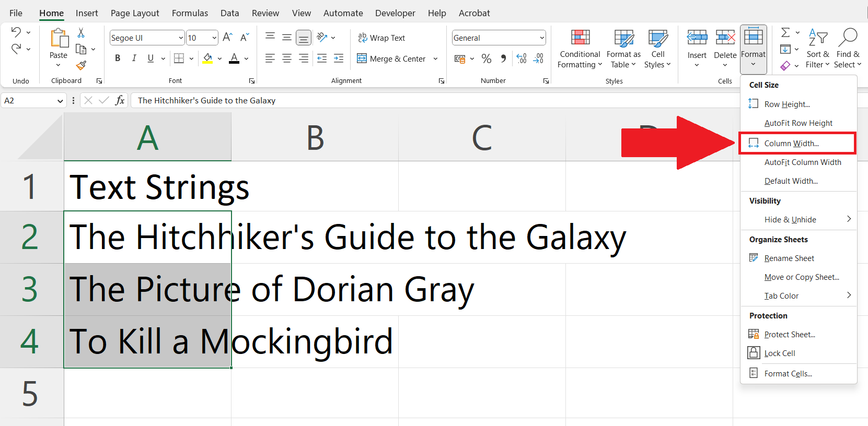
Task: Choose Column Width from the Format menu
Action: (x=791, y=144)
